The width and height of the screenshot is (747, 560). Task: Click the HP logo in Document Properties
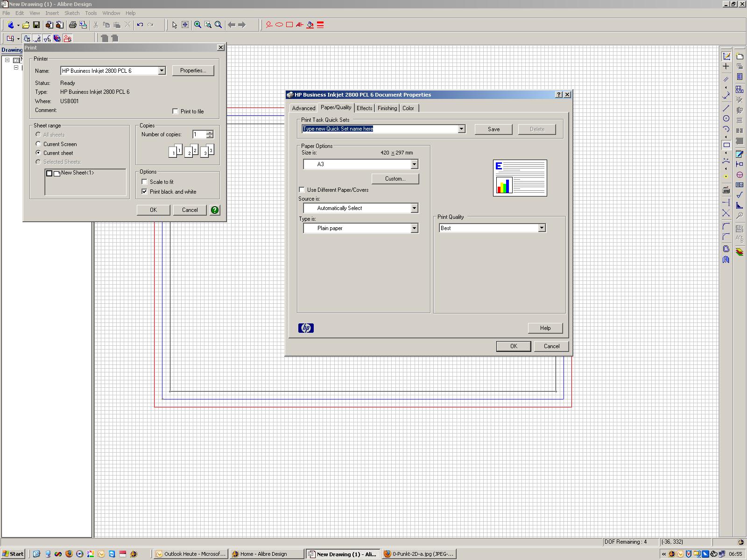(306, 328)
